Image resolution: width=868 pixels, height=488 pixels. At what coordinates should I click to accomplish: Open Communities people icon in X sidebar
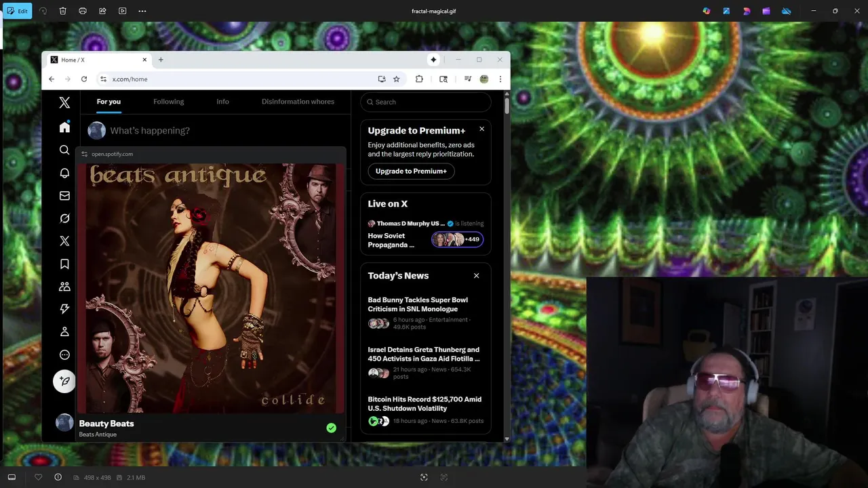pyautogui.click(x=64, y=287)
